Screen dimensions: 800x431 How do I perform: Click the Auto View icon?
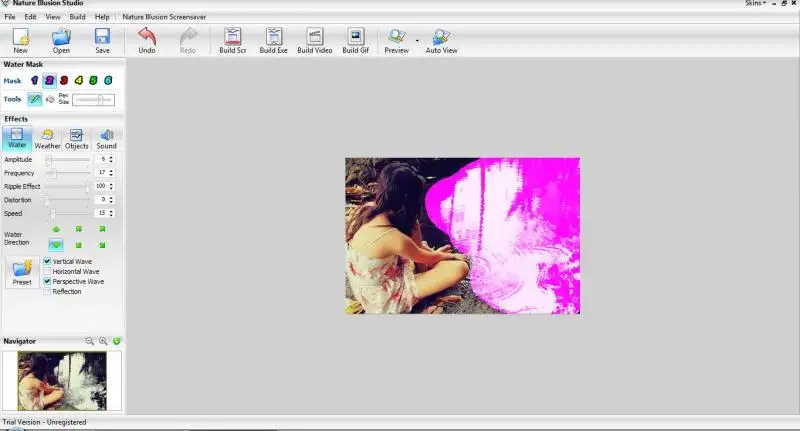[441, 40]
